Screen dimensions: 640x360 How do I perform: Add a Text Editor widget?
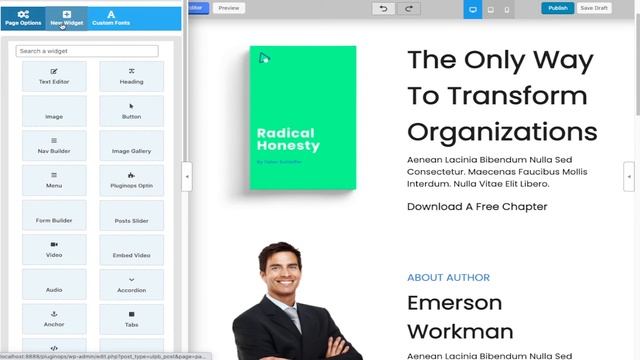pos(54,76)
